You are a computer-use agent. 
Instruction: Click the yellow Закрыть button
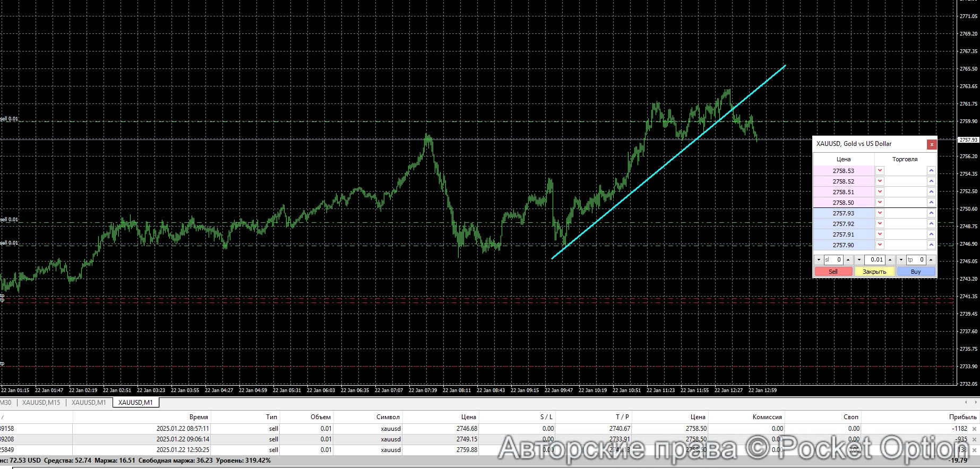coord(874,272)
